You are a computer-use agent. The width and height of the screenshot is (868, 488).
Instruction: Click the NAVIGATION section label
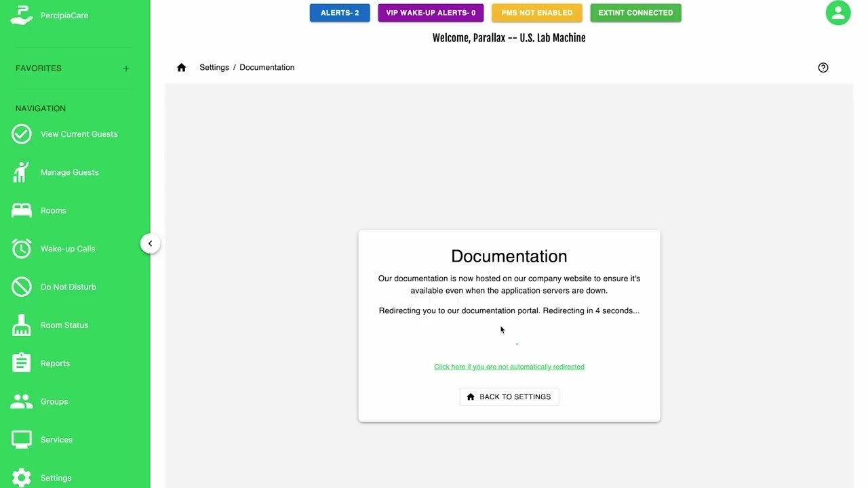41,108
